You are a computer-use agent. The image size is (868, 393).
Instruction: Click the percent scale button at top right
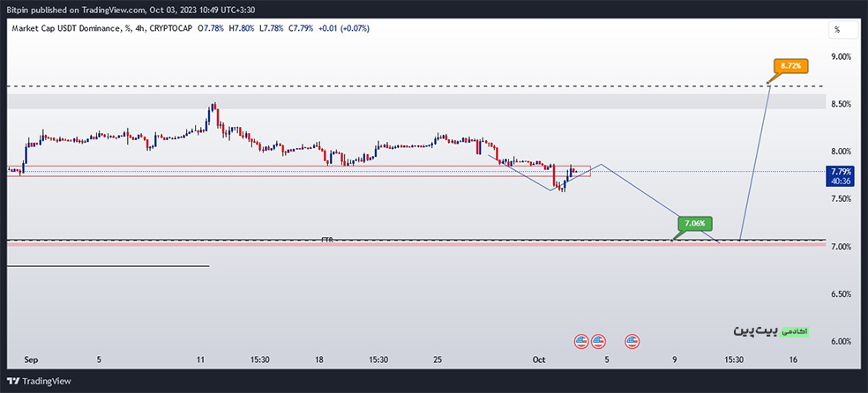pos(842,30)
